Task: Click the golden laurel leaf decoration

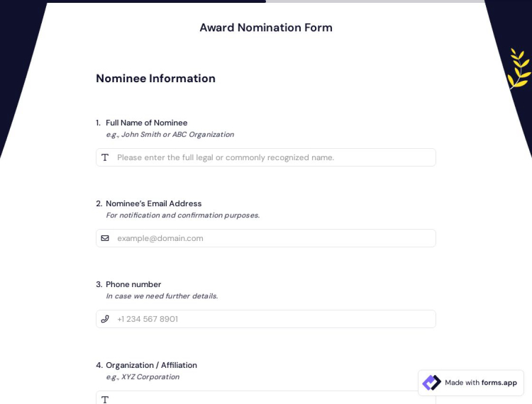Action: pyautogui.click(x=519, y=69)
